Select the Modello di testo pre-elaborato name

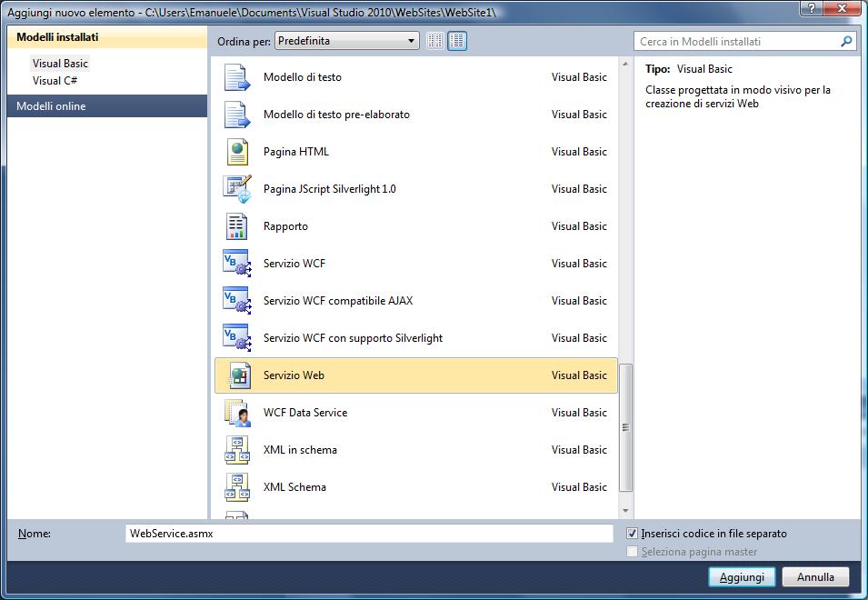pyautogui.click(x=336, y=115)
